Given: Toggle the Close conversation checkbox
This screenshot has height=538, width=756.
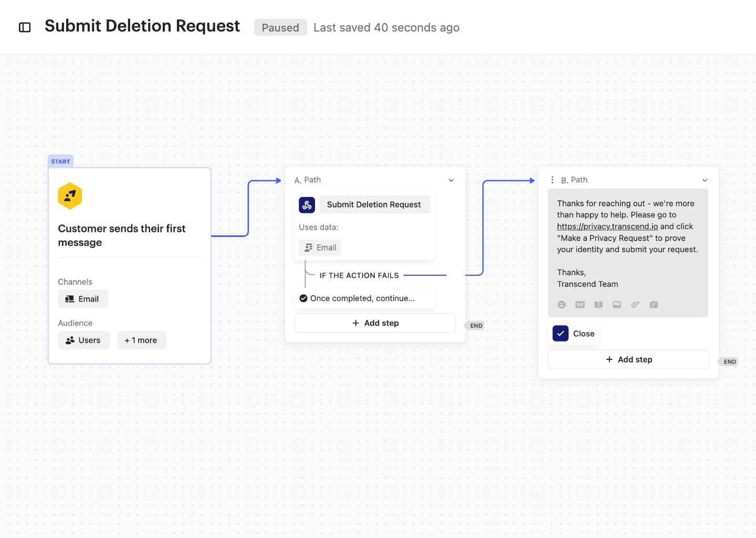Looking at the screenshot, I should pyautogui.click(x=560, y=333).
